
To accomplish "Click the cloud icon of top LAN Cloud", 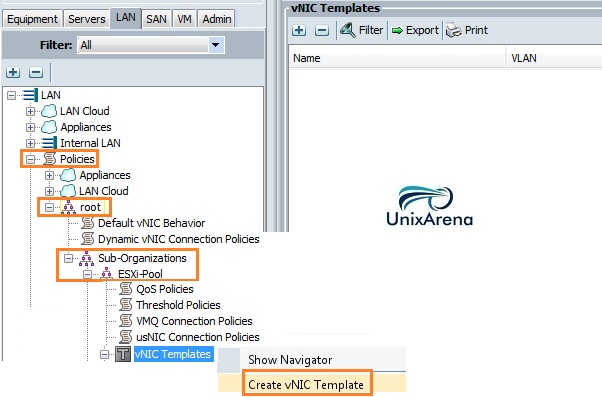I will [49, 111].
